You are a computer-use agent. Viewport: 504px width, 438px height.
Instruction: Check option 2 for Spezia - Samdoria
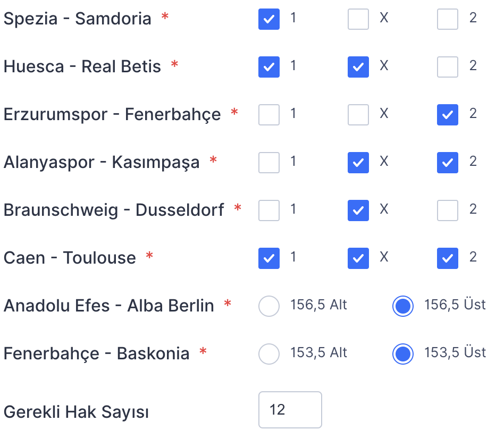[x=448, y=19]
